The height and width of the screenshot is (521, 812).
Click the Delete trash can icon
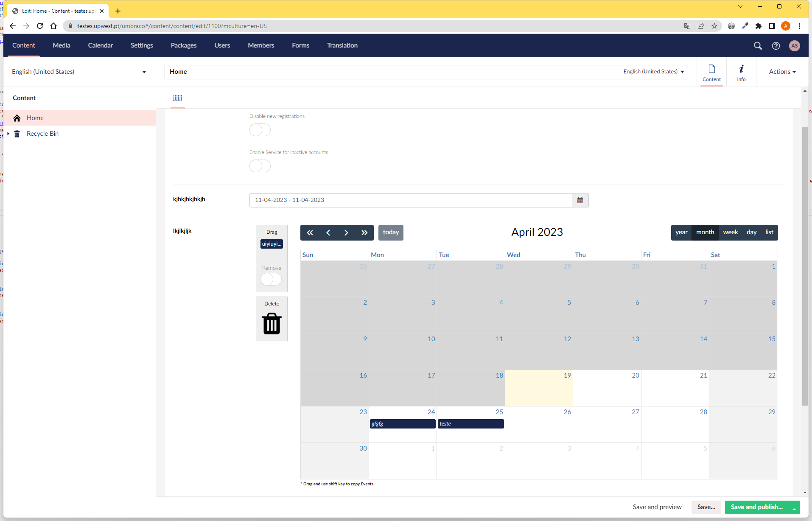[272, 324]
